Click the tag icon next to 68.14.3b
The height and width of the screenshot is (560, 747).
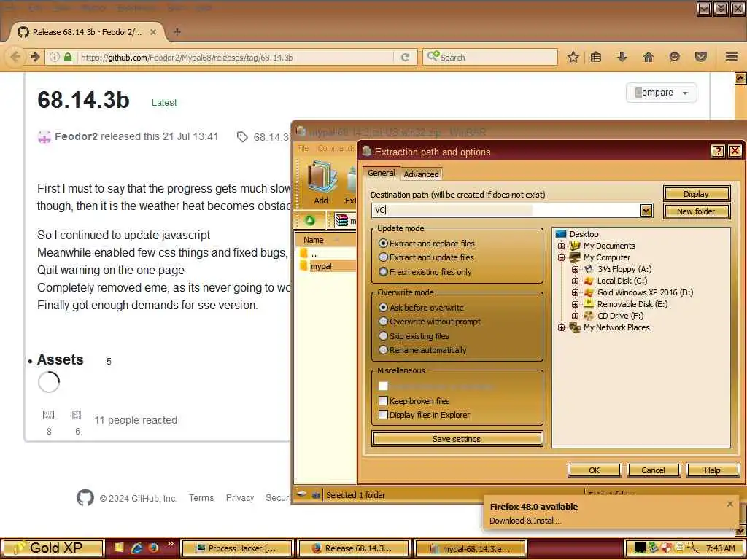[242, 137]
